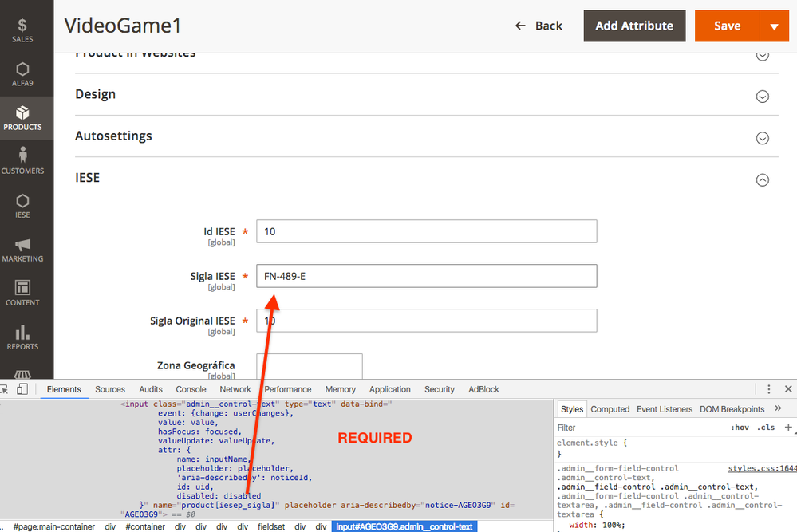This screenshot has width=797, height=532.
Task: Click the Sigla IESE text field
Action: click(x=426, y=276)
